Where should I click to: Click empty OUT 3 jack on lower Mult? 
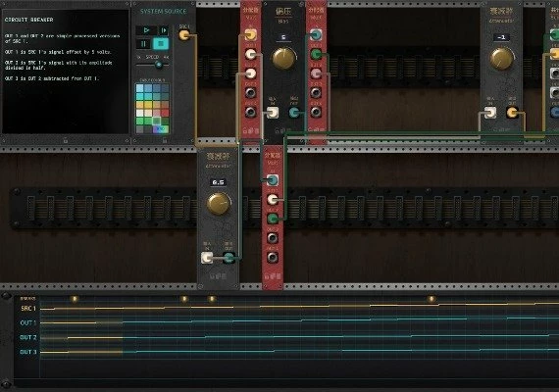pos(273,238)
